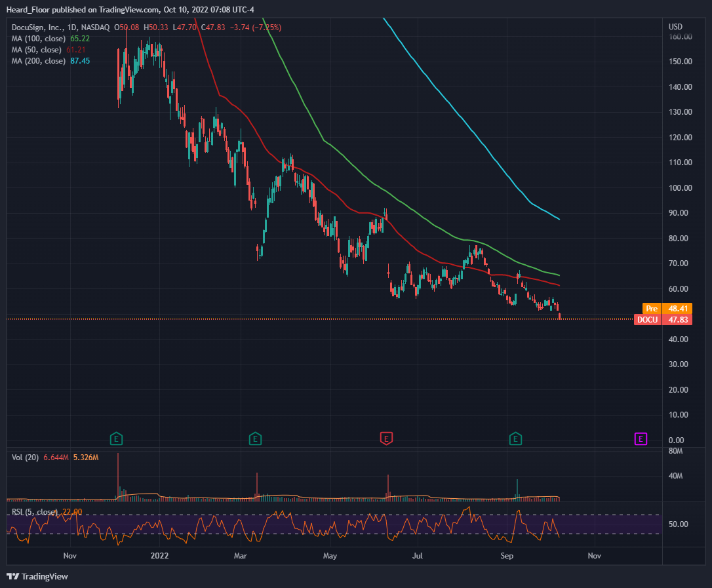This screenshot has height=588, width=712.
Task: Click the green earnings marker near Mar
Action: click(x=255, y=439)
